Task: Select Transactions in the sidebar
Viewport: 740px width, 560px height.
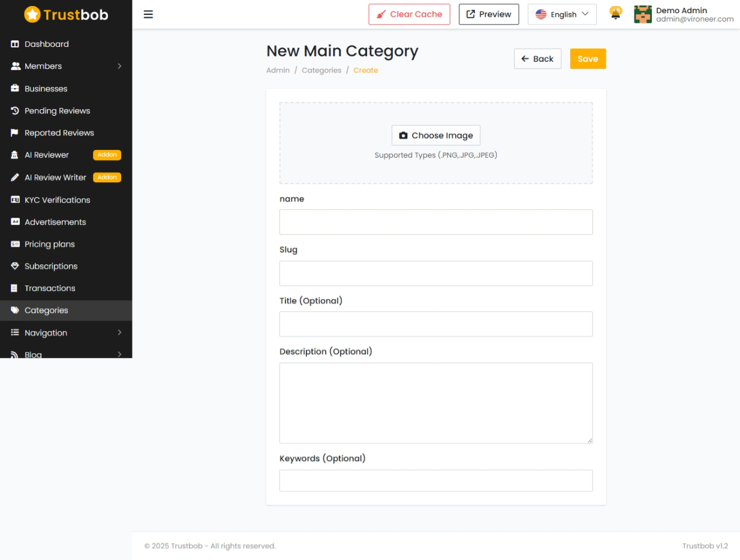Action: pyautogui.click(x=66, y=288)
